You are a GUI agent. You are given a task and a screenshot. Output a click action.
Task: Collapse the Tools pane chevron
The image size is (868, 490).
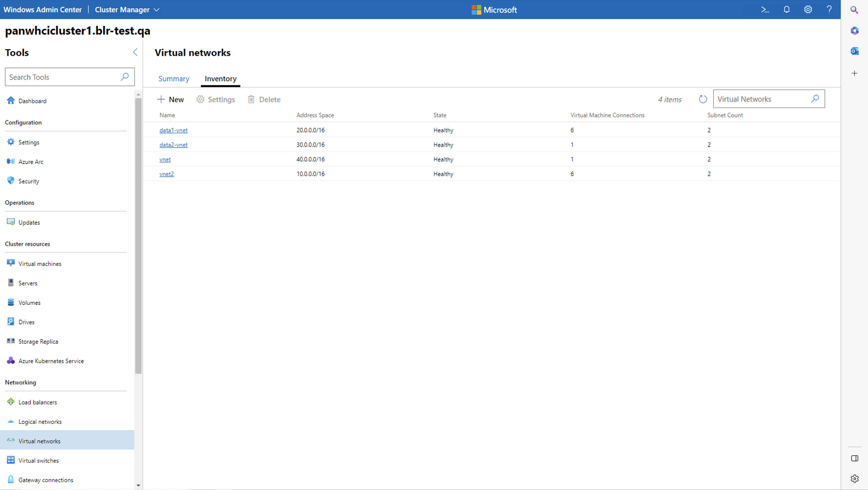pyautogui.click(x=135, y=52)
